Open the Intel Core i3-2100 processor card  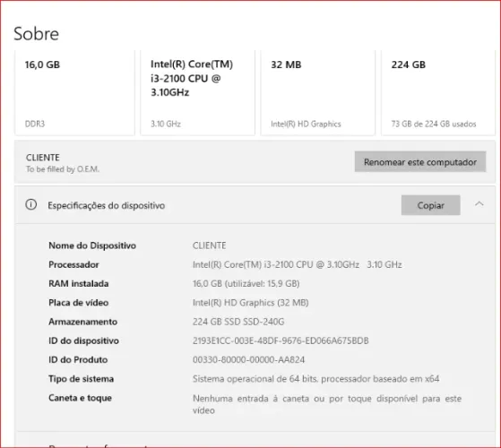(197, 92)
